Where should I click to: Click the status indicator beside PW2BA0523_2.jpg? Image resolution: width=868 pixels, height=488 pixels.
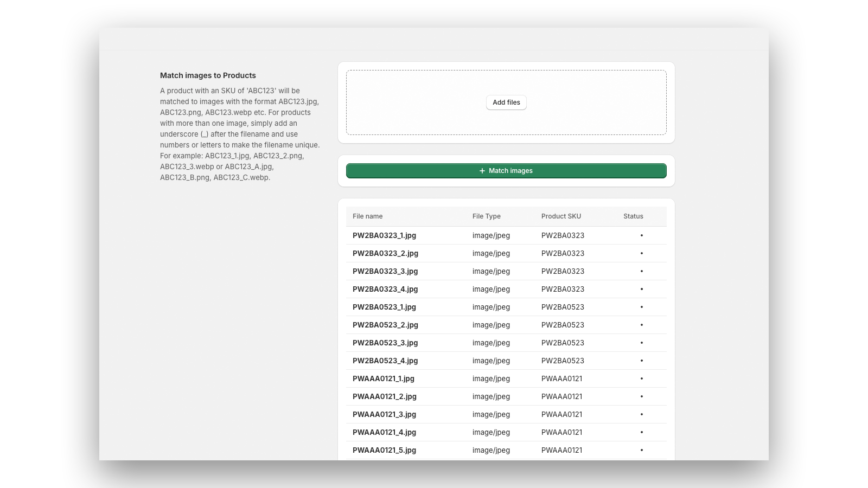[x=642, y=325]
